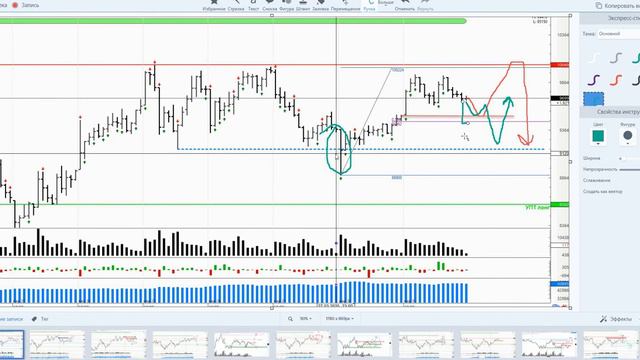The image size is (640, 360).
Task: Open the 50% zoom level dropdown
Action: (x=305, y=319)
